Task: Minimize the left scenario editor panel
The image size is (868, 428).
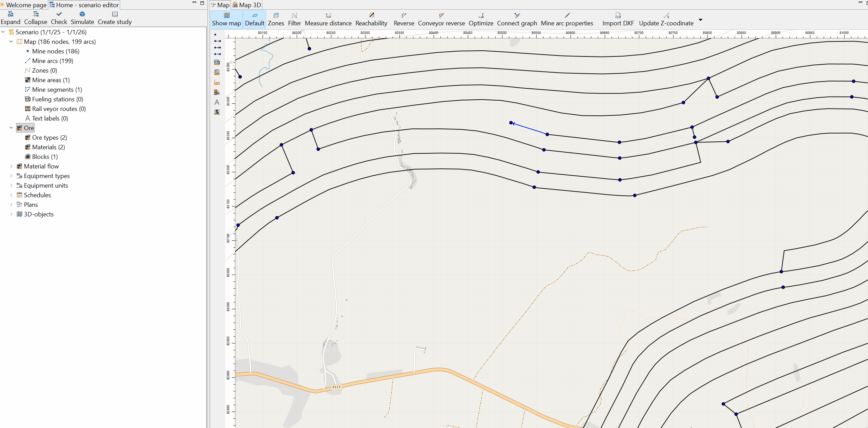Action: point(194,3)
